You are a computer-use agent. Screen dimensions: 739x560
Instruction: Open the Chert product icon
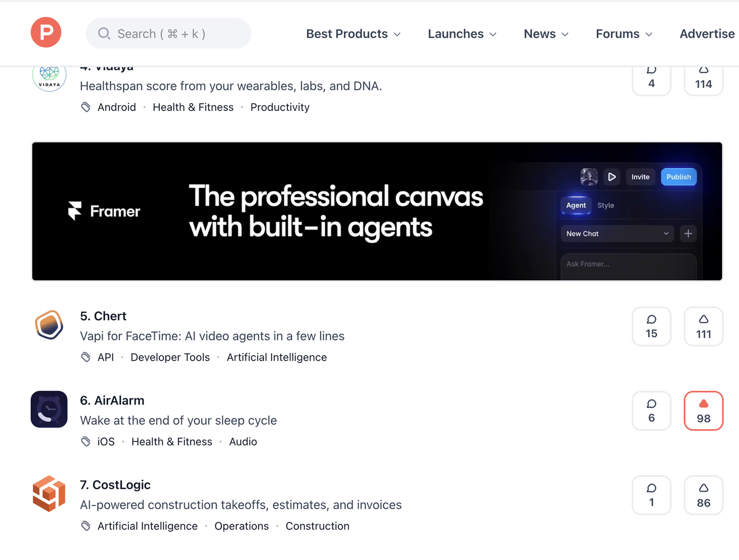(49, 325)
